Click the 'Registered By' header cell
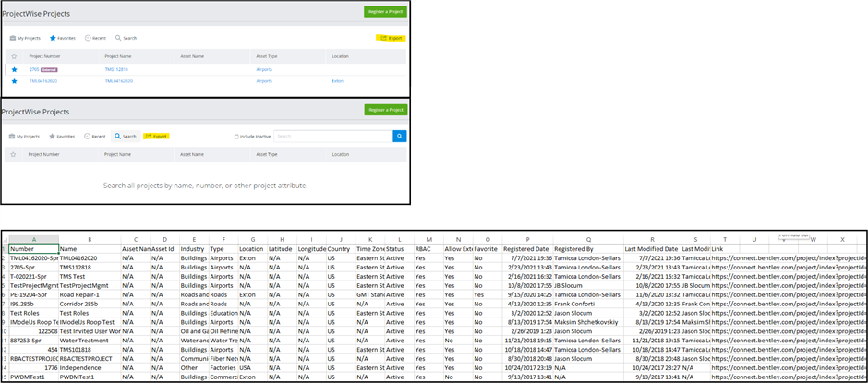868x383 pixels. (x=588, y=249)
